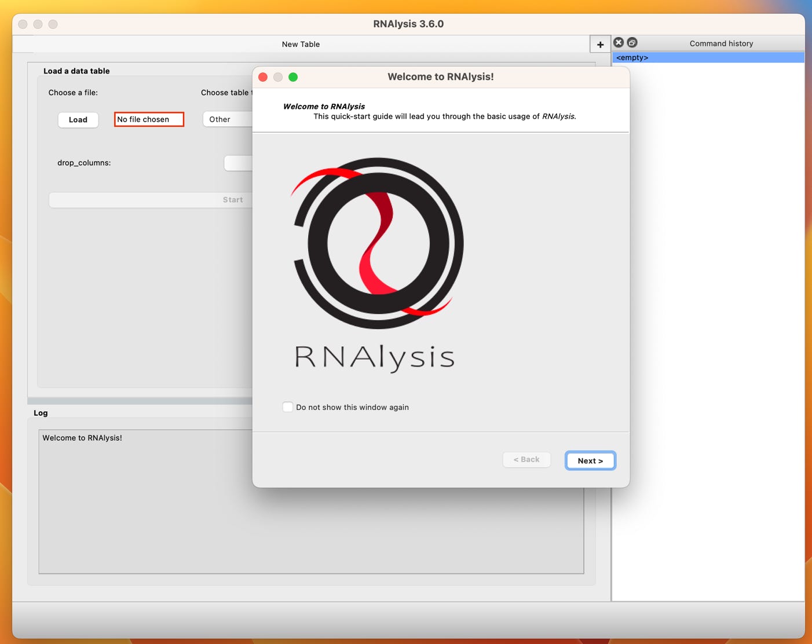This screenshot has width=812, height=644.
Task: Zoom the welcome dialog with green button
Action: coord(293,77)
